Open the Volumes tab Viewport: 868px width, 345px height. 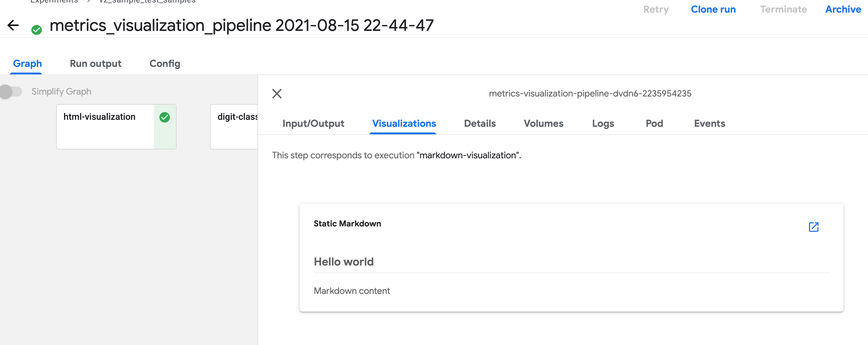click(543, 124)
